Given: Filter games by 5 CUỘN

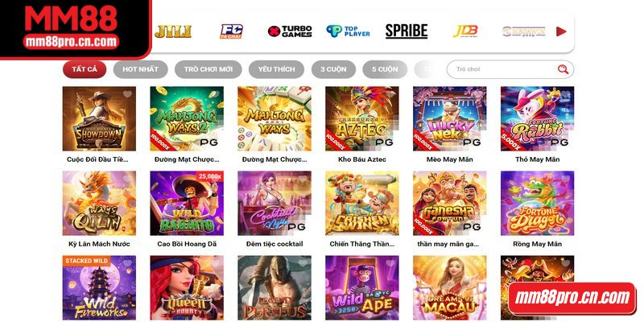Looking at the screenshot, I should tap(385, 69).
